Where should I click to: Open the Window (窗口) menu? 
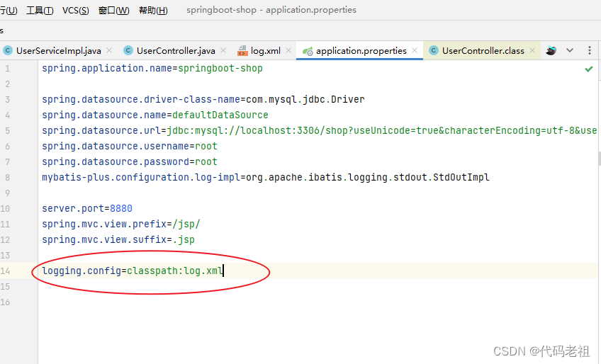114,11
